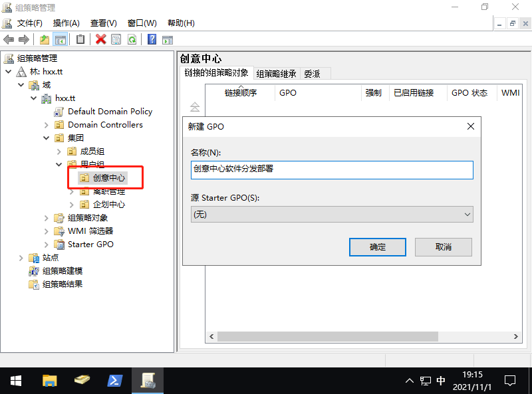Toggle the Show/Hide action pane icon
Viewport: 532px width, 394px height.
pyautogui.click(x=168, y=40)
